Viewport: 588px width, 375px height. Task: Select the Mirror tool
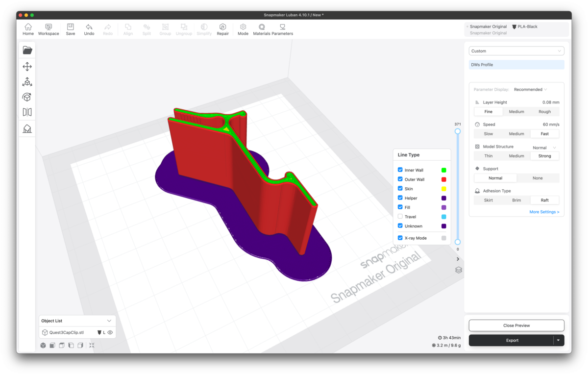(27, 112)
